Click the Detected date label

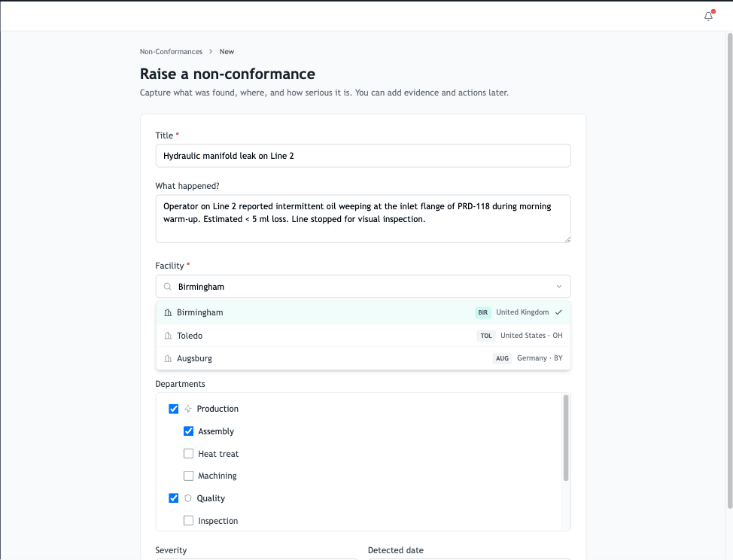(x=396, y=550)
